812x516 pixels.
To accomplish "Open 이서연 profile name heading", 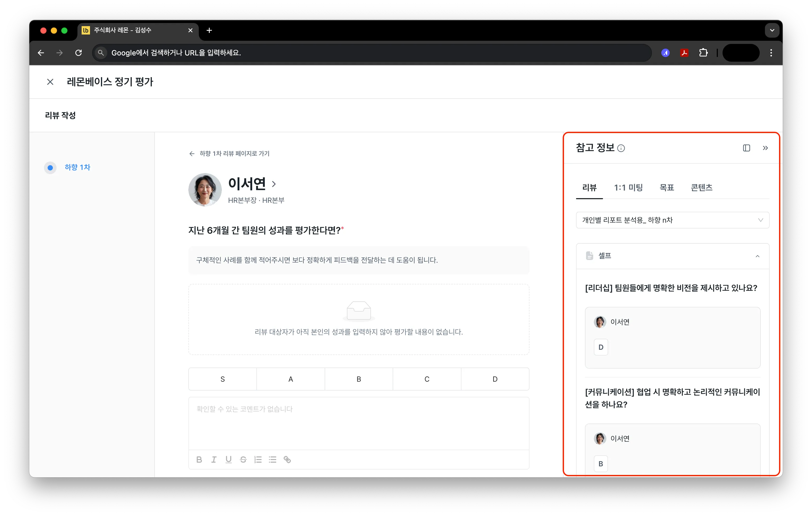I will pos(247,184).
